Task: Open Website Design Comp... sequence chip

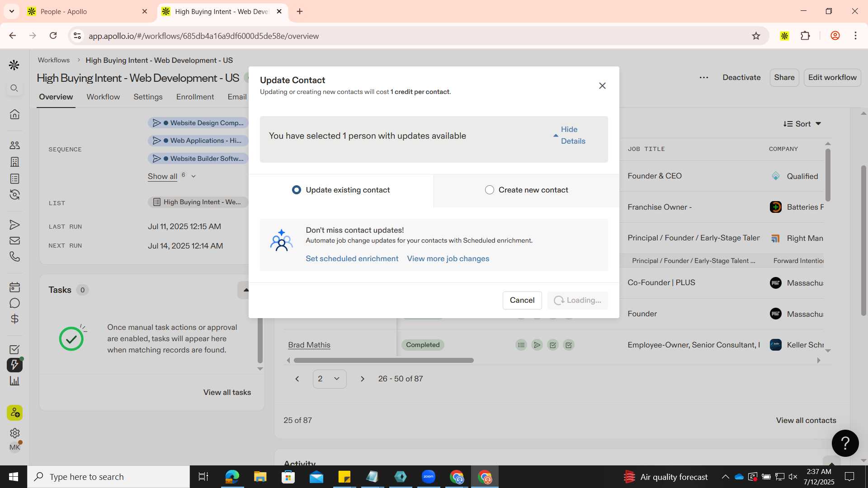Action: click(x=198, y=123)
